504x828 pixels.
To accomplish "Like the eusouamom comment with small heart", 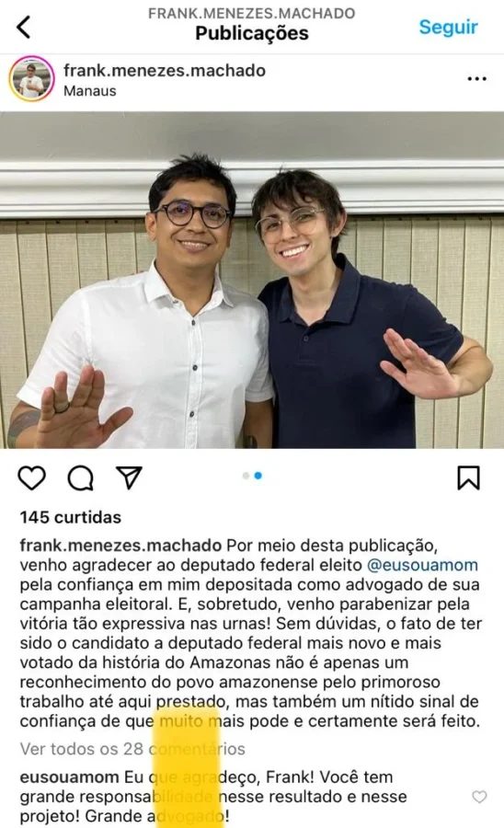I will 479,797.
